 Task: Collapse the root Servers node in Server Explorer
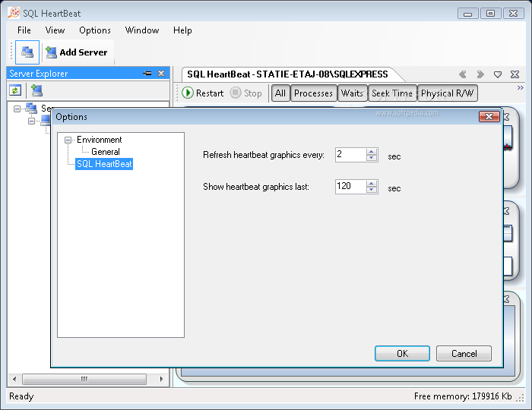pyautogui.click(x=17, y=109)
